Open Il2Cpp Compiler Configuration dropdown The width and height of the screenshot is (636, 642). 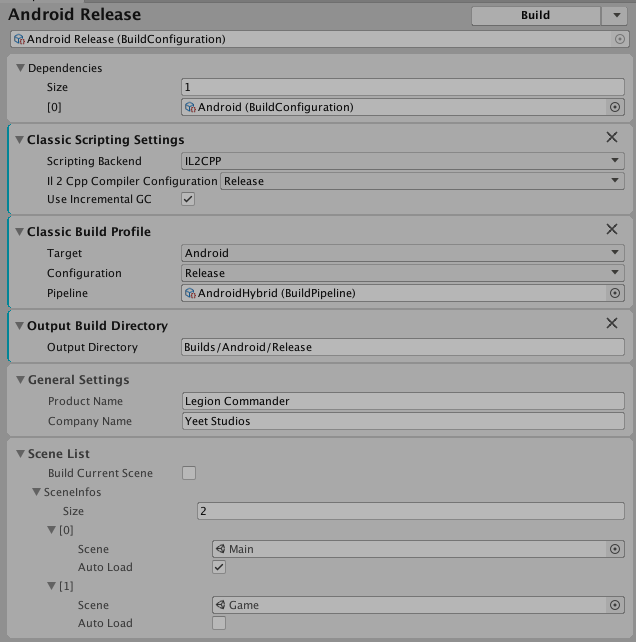coord(421,181)
